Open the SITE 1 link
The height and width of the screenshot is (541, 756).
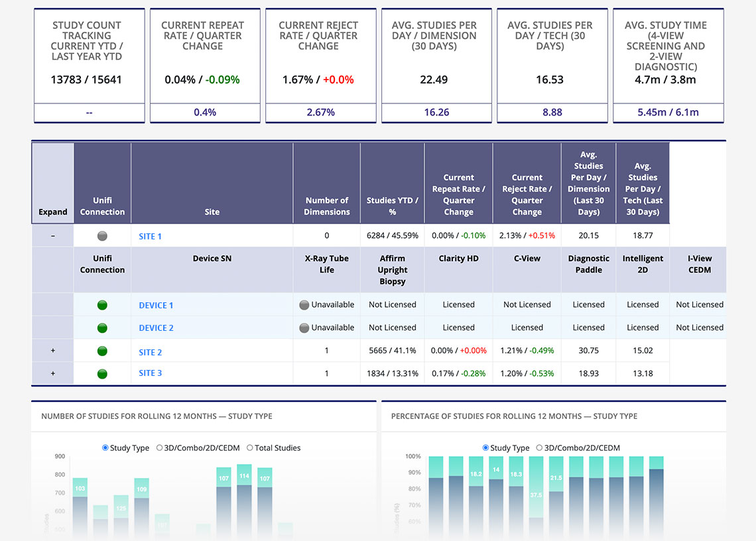coord(150,237)
